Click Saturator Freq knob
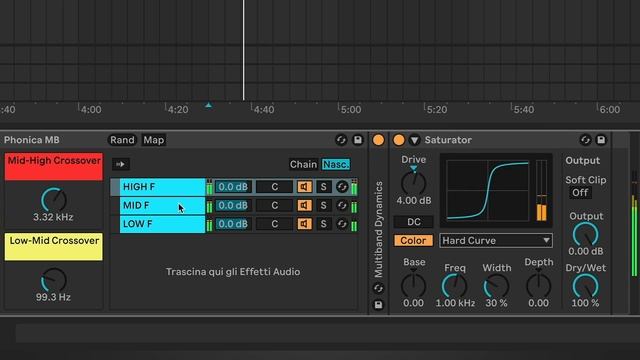This screenshot has width=640, height=360. click(x=454, y=285)
